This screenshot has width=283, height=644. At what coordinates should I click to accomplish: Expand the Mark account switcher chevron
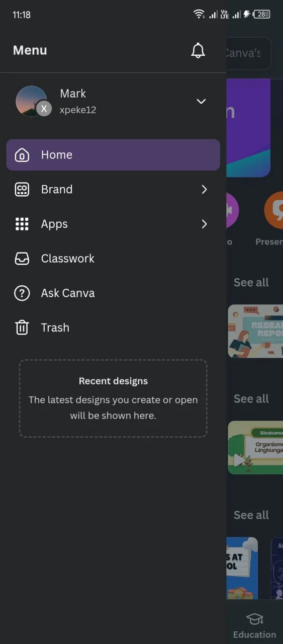(x=201, y=101)
